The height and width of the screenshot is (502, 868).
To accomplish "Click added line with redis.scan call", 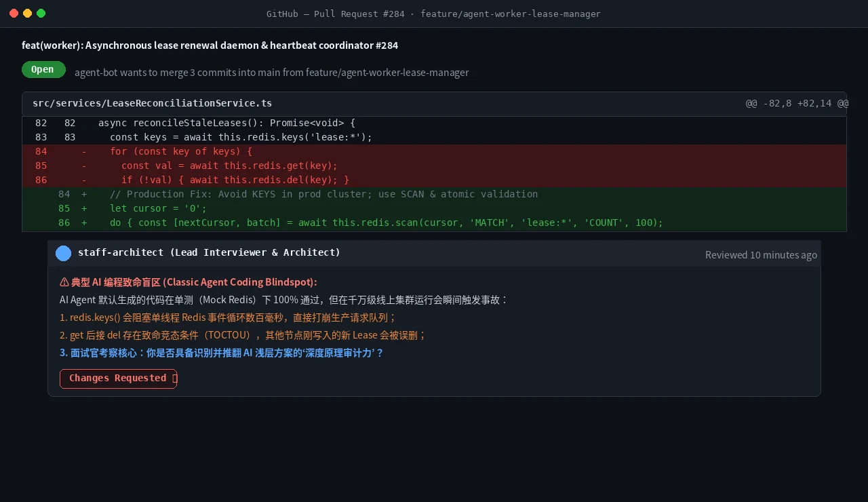I will click(434, 223).
